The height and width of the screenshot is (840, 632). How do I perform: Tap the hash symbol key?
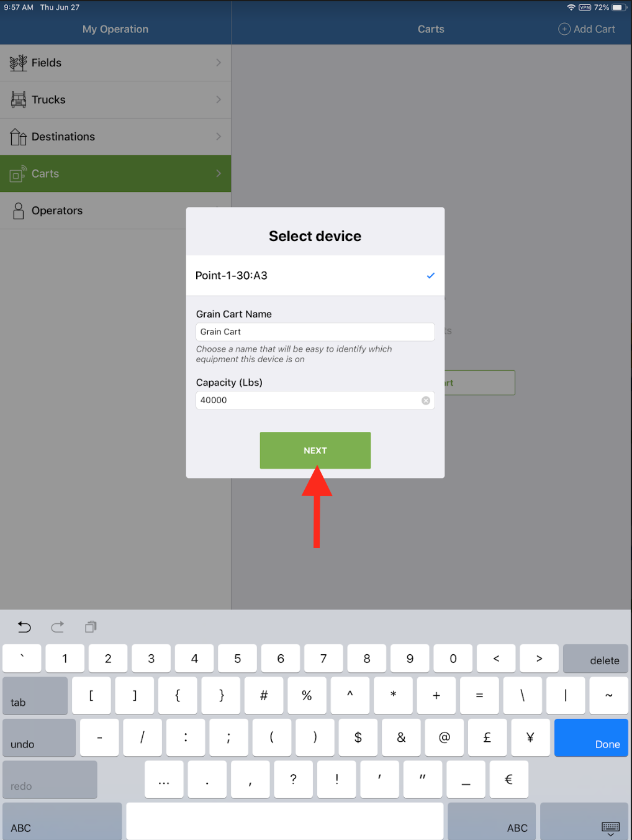point(264,696)
